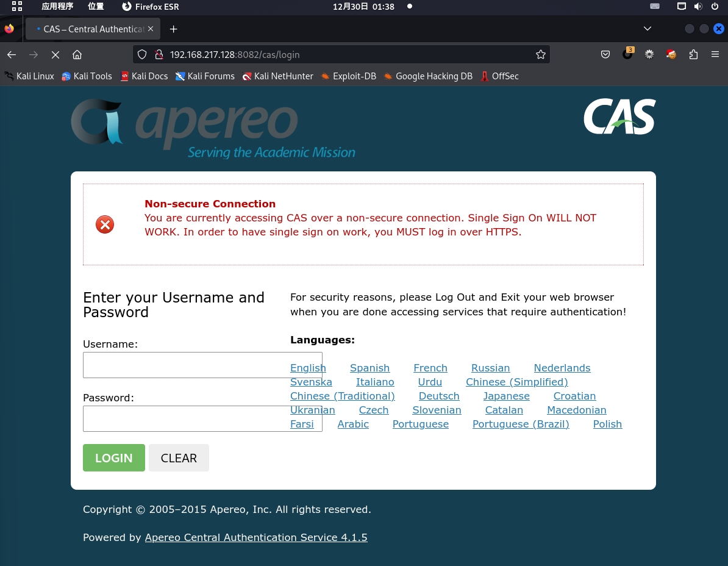Select the CAS Central Authentication tab
This screenshot has height=566, width=728.
click(x=93, y=29)
